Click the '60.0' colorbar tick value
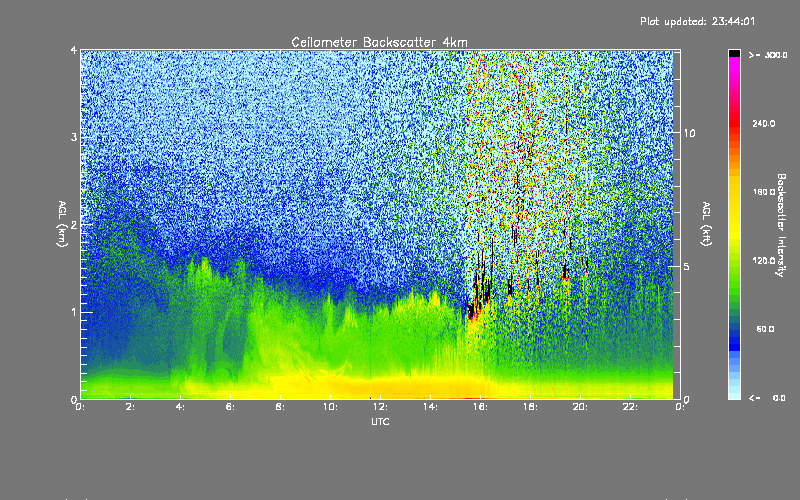This screenshot has height=500, width=800. [x=765, y=329]
